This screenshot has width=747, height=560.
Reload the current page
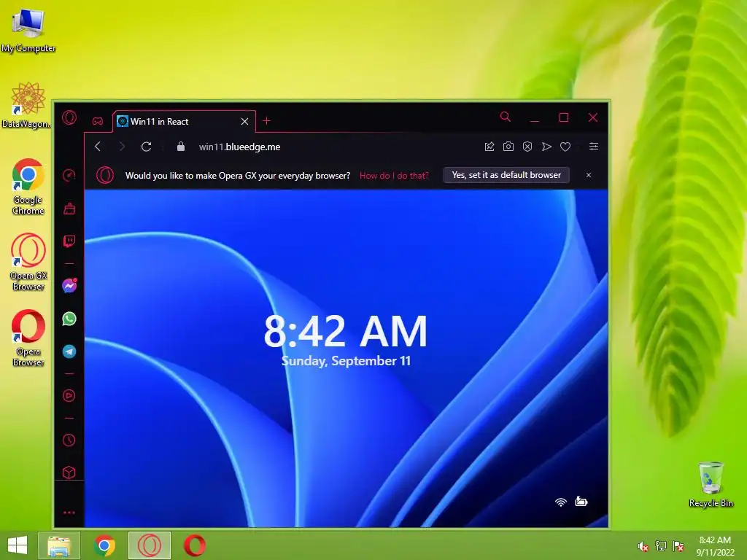[146, 147]
